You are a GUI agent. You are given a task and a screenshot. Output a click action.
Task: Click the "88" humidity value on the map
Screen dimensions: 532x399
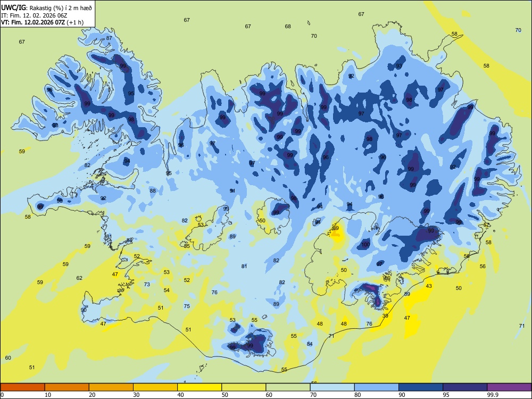tap(153, 190)
